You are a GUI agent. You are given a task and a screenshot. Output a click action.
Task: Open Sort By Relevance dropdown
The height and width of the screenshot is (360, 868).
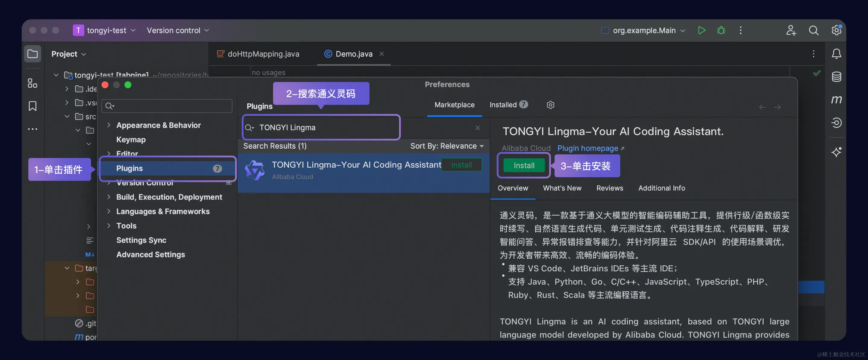(447, 146)
